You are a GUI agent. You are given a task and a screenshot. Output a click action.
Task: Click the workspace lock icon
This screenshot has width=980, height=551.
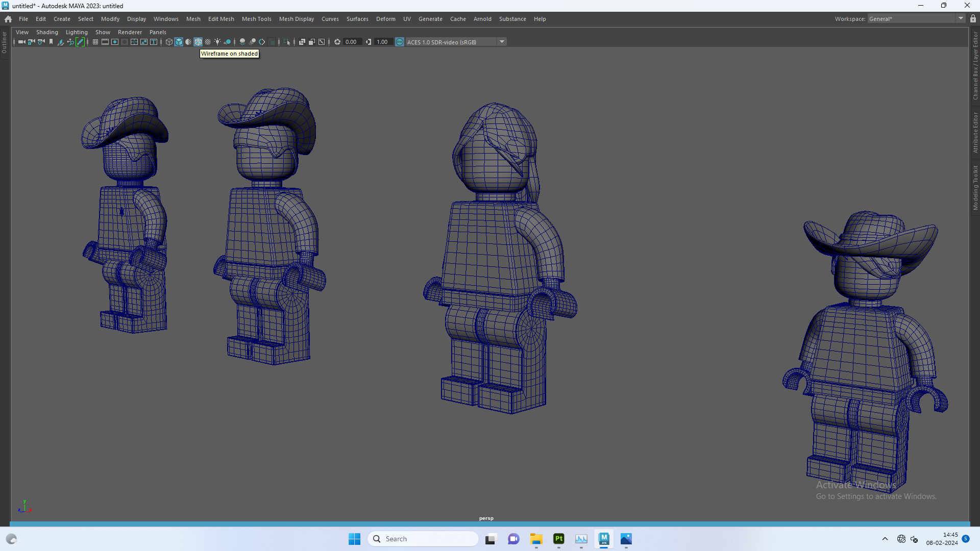coord(973,18)
